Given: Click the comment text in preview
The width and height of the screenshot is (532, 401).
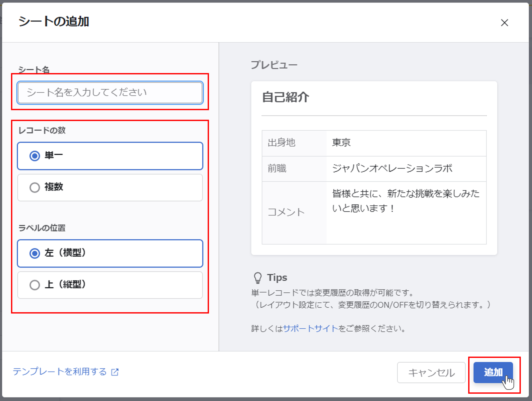Looking at the screenshot, I should click(x=405, y=201).
